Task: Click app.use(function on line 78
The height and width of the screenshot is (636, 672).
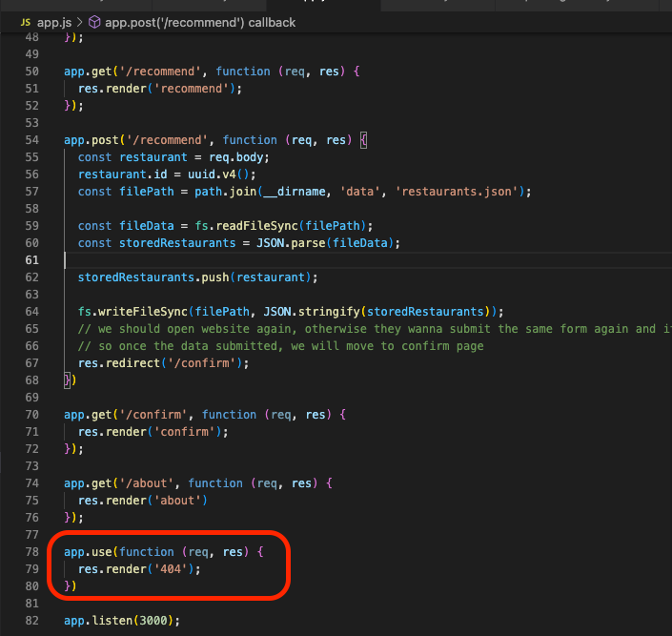Action: point(119,551)
